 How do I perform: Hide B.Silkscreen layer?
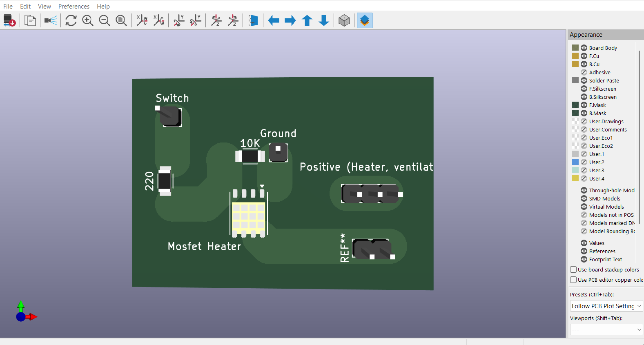[x=584, y=97]
